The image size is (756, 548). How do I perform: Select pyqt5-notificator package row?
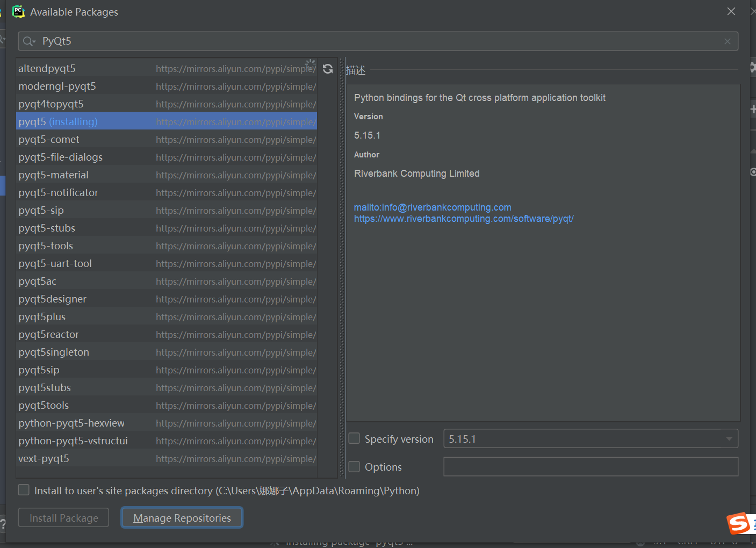point(167,192)
